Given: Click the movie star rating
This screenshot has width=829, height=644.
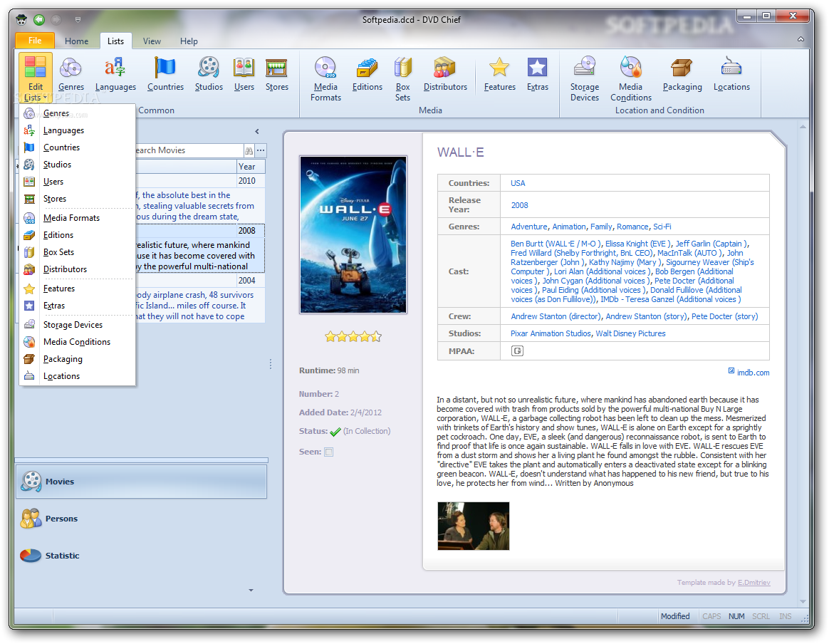Looking at the screenshot, I should point(353,336).
